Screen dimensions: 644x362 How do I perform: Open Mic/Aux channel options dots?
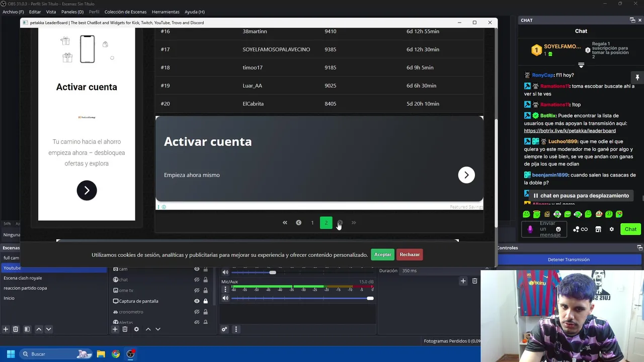[x=225, y=290]
